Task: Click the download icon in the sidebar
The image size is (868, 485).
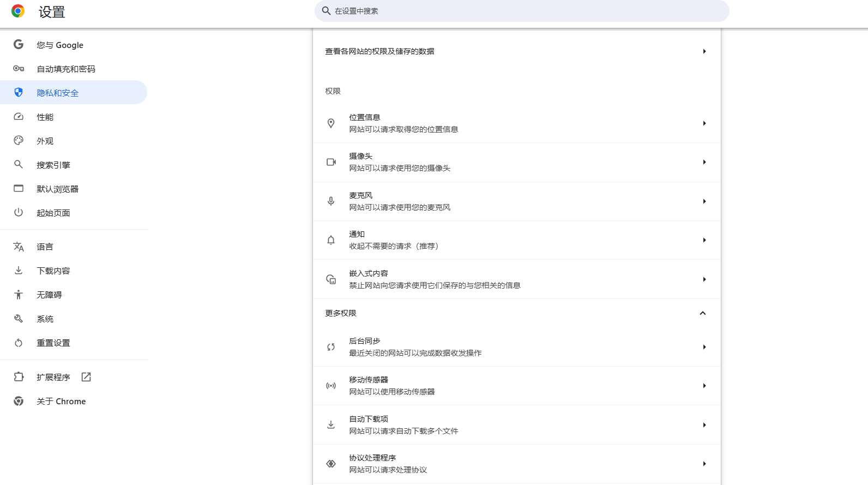Action: (19, 271)
